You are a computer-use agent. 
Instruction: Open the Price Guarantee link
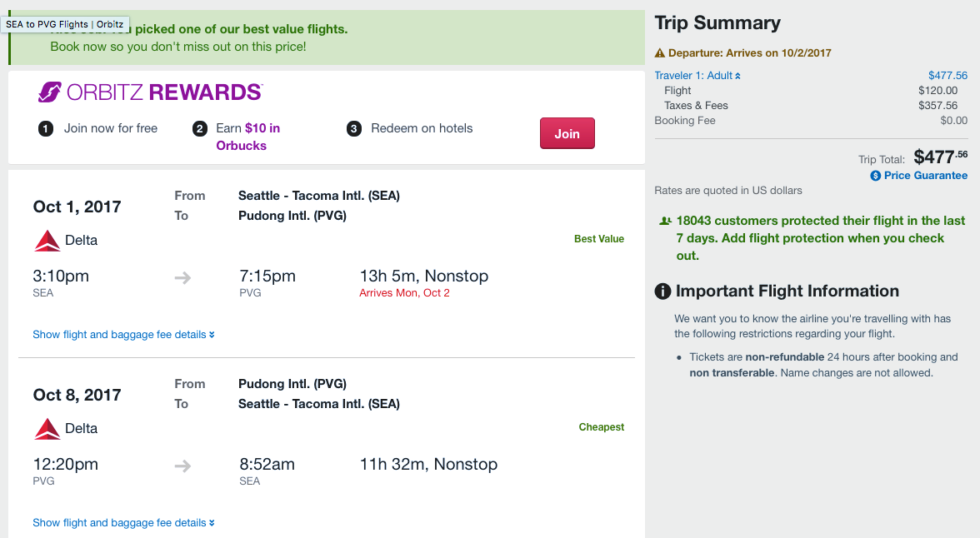pyautogui.click(x=925, y=176)
